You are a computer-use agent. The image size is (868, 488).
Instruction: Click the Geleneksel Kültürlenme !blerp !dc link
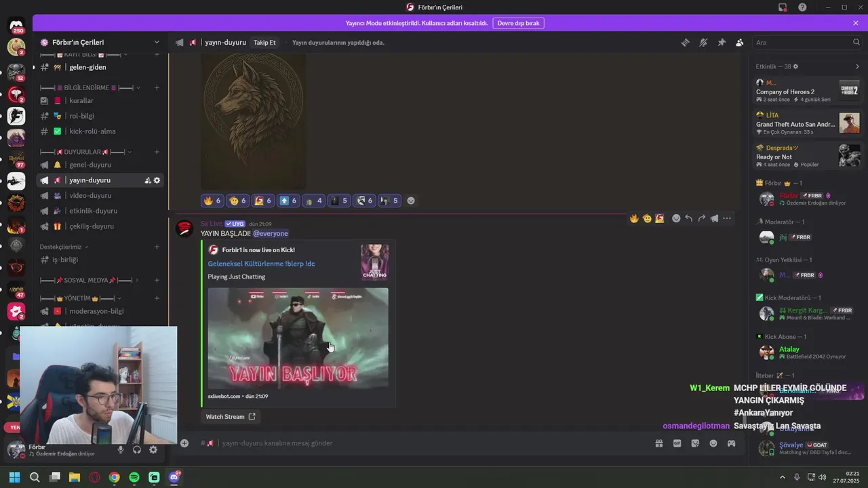click(x=261, y=264)
